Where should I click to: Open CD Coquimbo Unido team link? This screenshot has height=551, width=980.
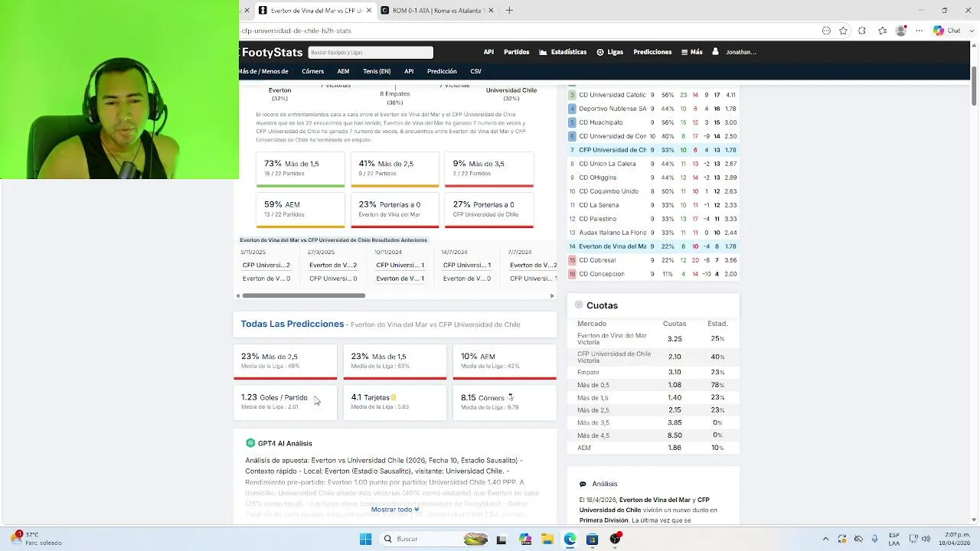point(609,191)
